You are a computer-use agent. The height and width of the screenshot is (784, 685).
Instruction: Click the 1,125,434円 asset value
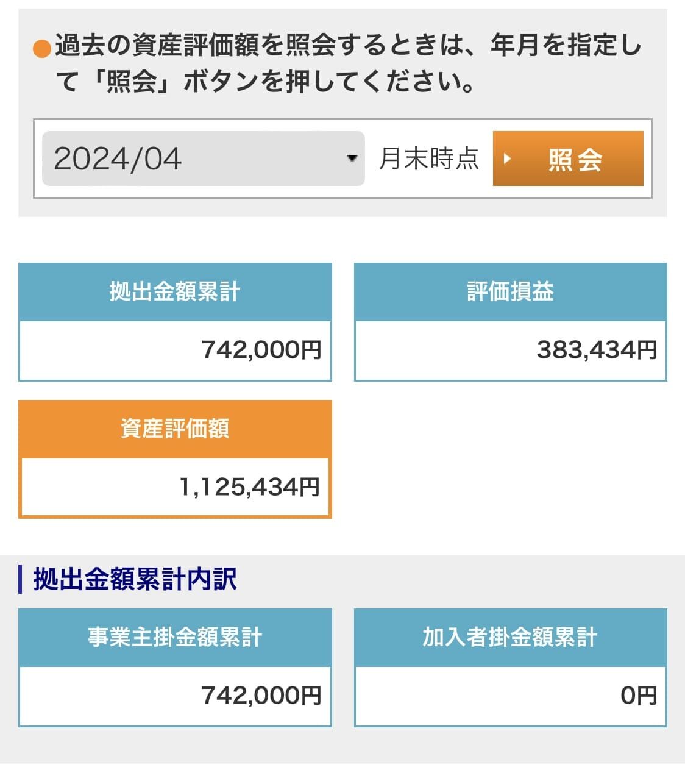[x=249, y=487]
